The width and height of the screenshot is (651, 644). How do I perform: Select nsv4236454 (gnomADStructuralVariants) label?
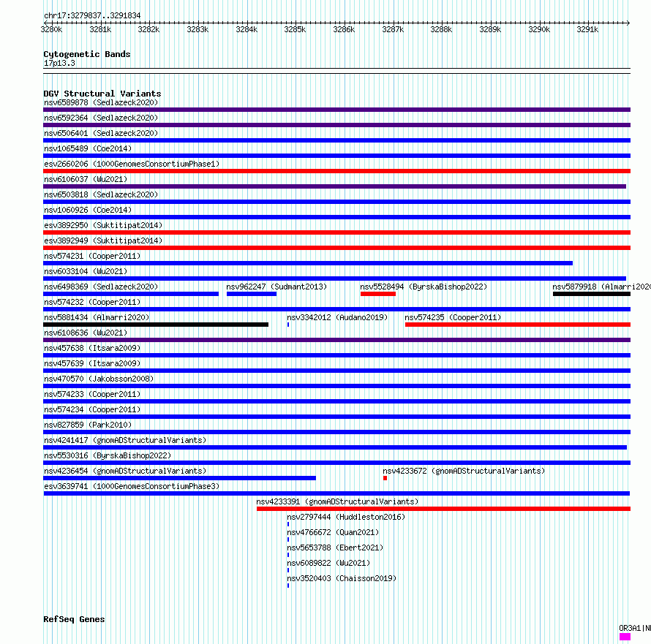coord(125,471)
